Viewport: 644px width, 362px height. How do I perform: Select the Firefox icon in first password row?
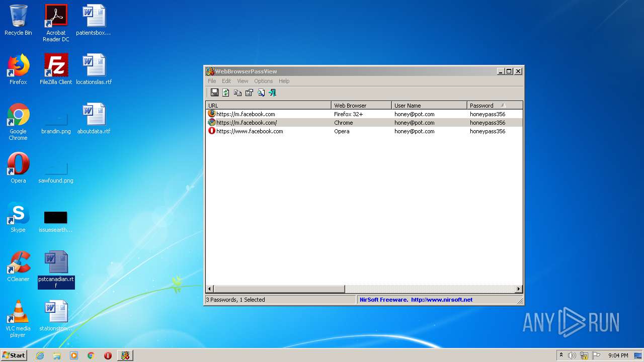pos(212,114)
